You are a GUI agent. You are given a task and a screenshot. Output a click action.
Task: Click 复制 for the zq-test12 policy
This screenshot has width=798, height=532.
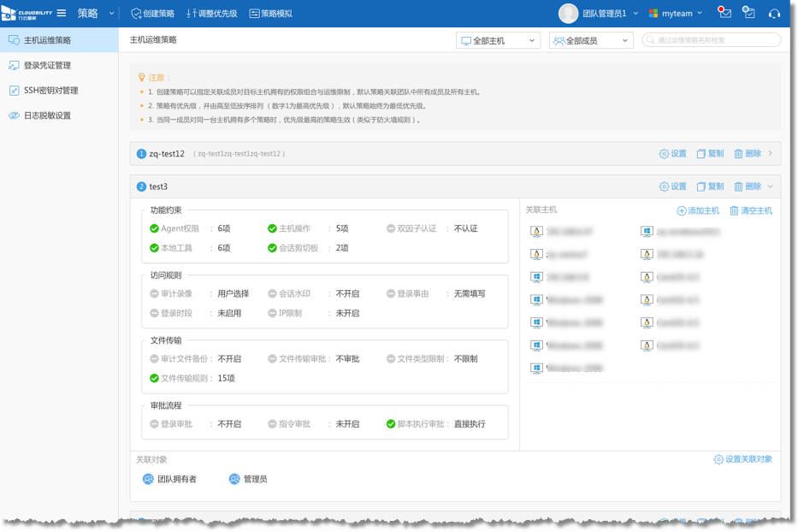tap(710, 154)
